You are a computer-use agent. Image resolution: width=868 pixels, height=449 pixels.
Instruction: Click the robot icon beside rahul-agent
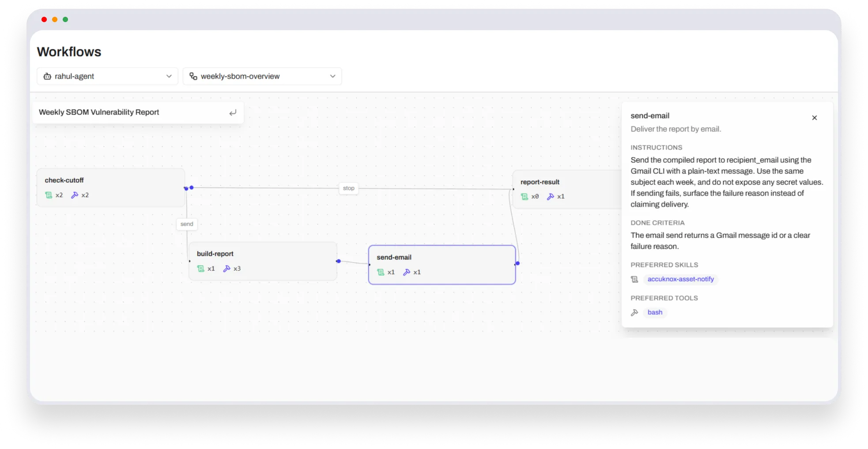(x=47, y=76)
